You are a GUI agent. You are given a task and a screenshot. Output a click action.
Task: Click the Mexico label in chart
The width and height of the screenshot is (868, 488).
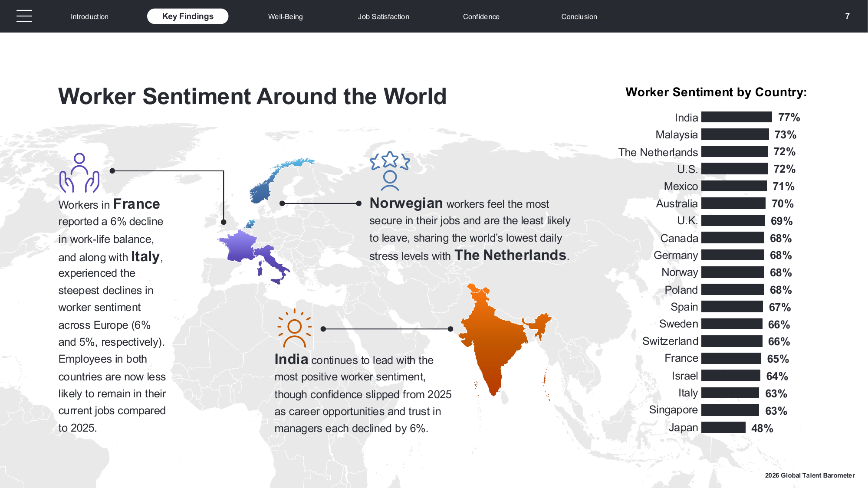pos(681,186)
